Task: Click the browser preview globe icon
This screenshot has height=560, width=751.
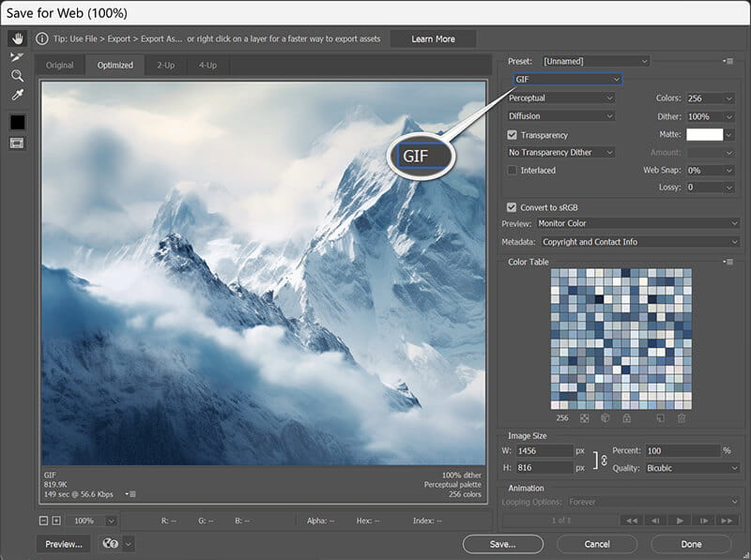Action: click(x=109, y=544)
